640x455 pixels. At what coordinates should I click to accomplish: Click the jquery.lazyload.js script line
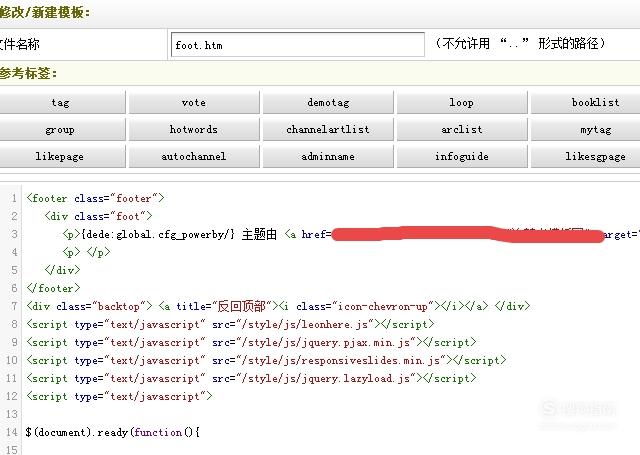[251, 378]
